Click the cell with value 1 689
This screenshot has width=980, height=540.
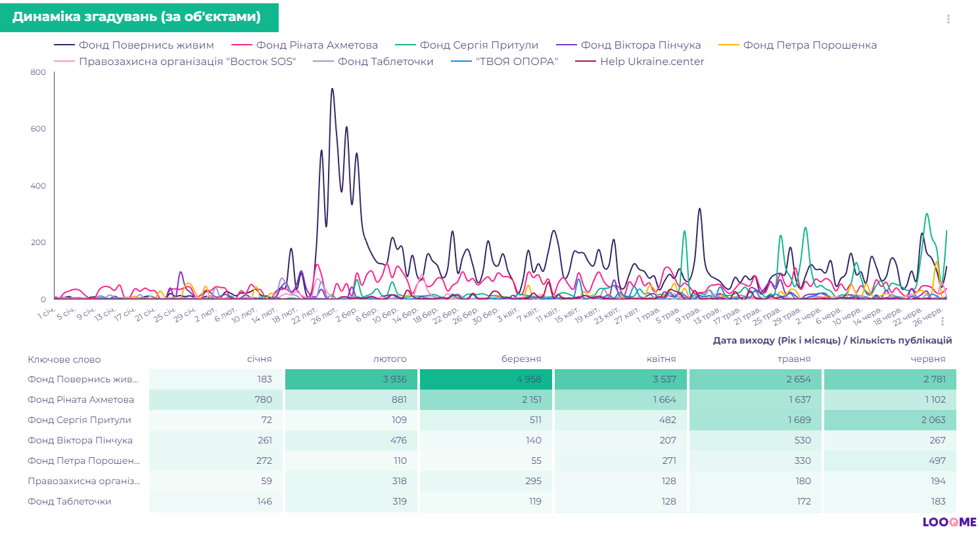[x=755, y=420]
